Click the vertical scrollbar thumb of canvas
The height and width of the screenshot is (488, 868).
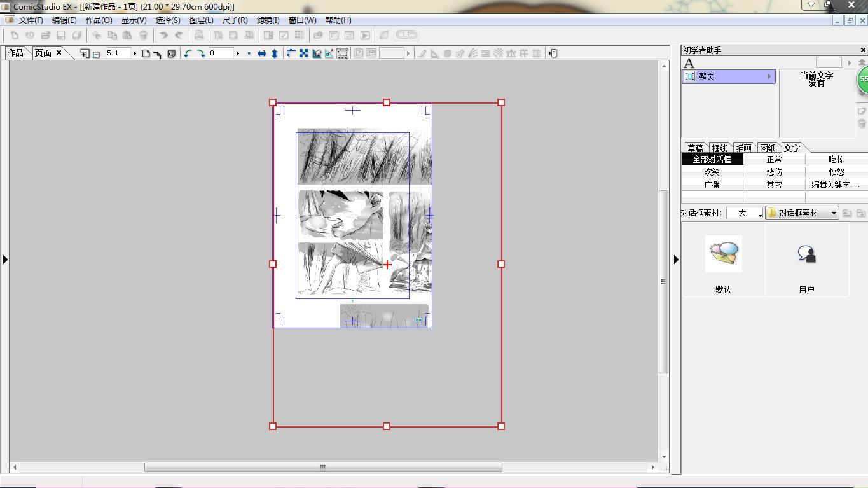(x=664, y=281)
